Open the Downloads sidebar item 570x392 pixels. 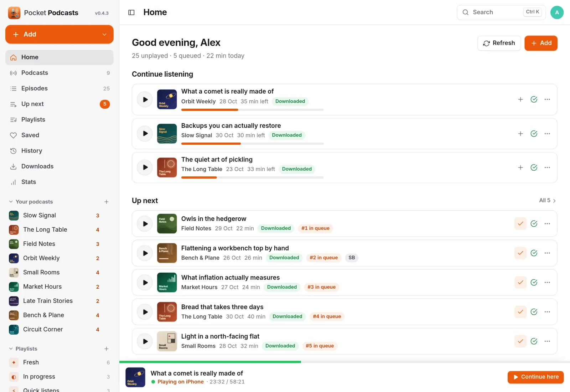coord(59,166)
